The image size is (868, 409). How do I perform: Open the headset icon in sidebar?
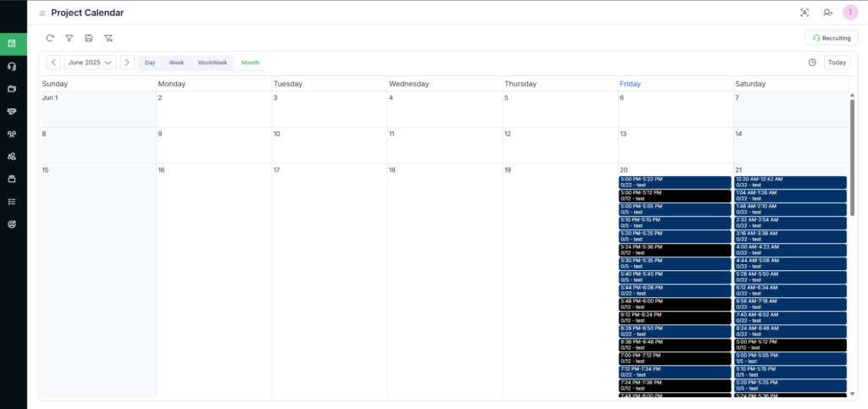[12, 66]
